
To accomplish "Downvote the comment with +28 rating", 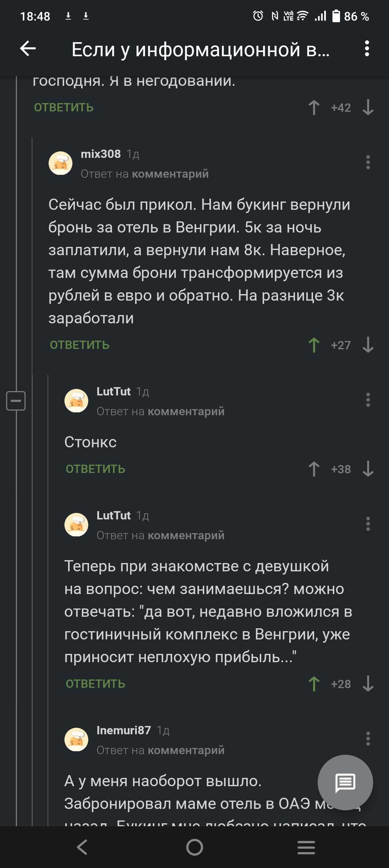I will pos(368,684).
